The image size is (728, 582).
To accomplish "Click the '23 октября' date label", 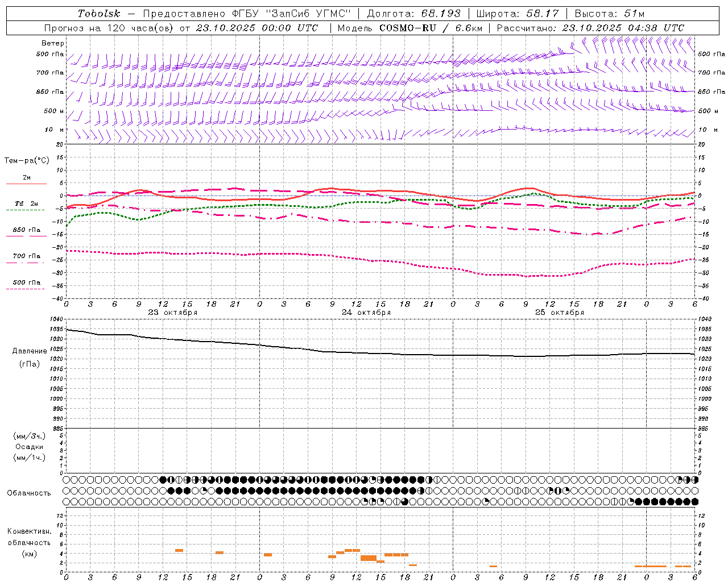I will 173,313.
